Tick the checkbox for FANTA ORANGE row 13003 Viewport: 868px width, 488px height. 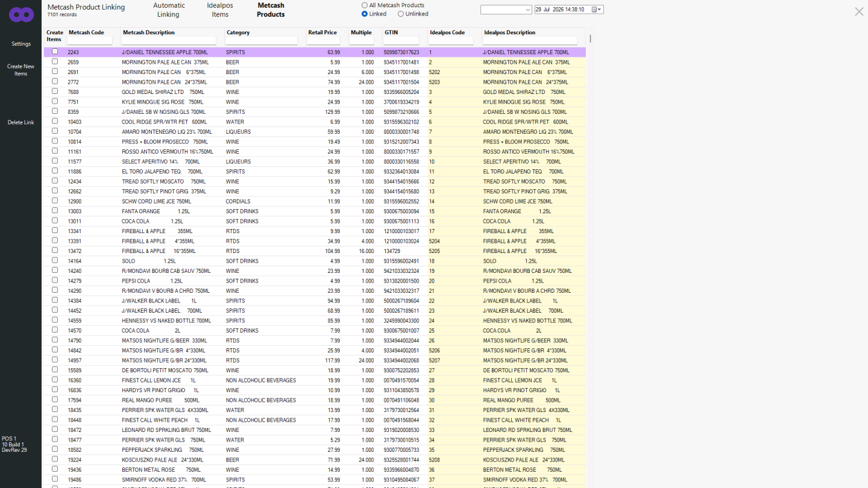55,211
